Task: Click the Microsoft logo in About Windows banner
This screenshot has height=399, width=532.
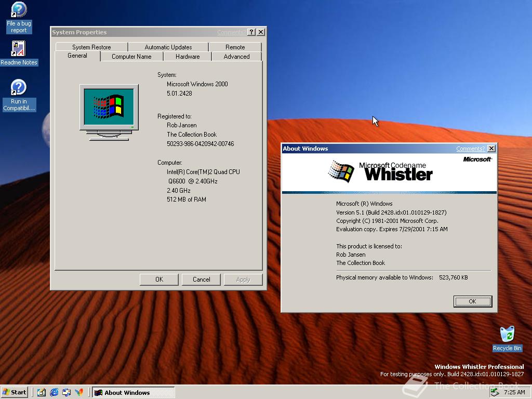Action: [x=477, y=159]
